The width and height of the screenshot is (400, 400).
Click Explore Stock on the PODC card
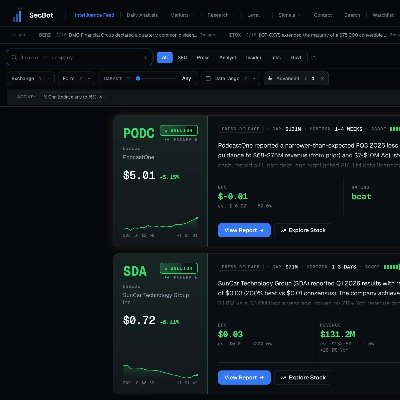coord(303,230)
